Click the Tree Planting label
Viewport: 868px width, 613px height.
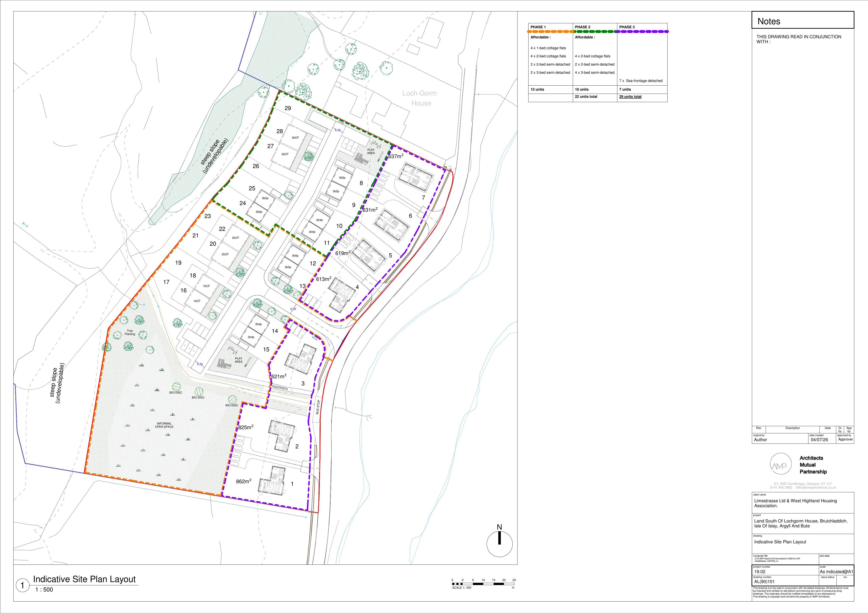coord(130,333)
